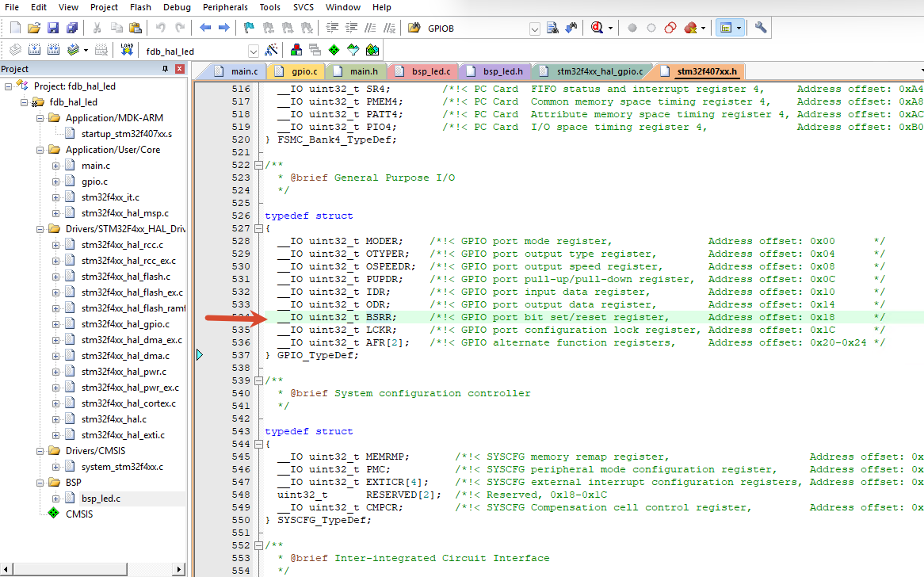Close the Project panel with red X

[x=180, y=69]
